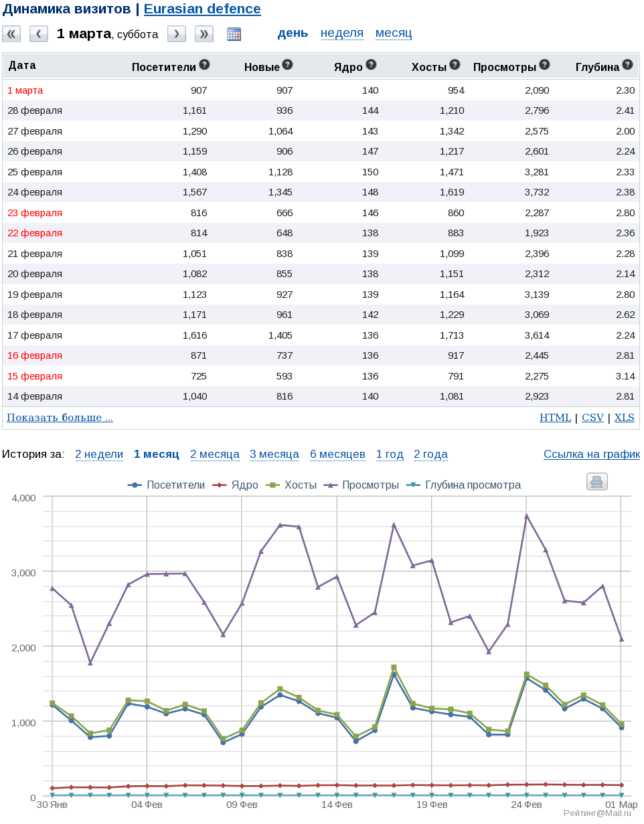644x824 pixels.
Task: Select history period 6 месяцев
Action: point(337,455)
